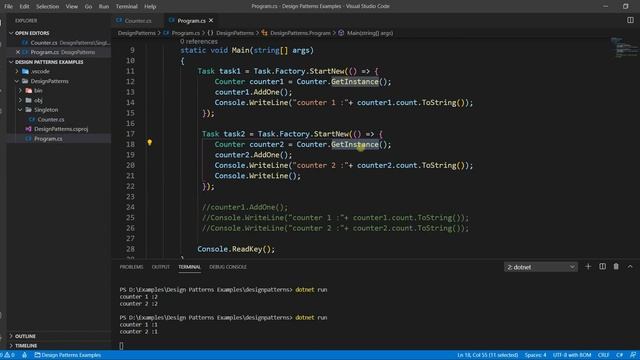Expand the .vscode folder chevron

click(17, 71)
